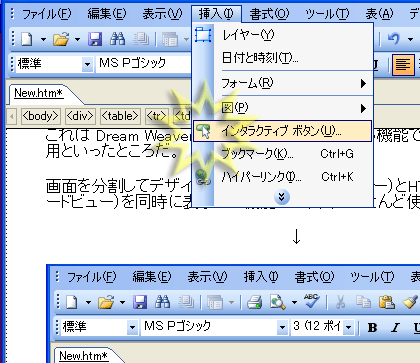420x363 pixels.
Task: Open 3 (12 ポイ font size arrow in lower window
Action: click(349, 327)
